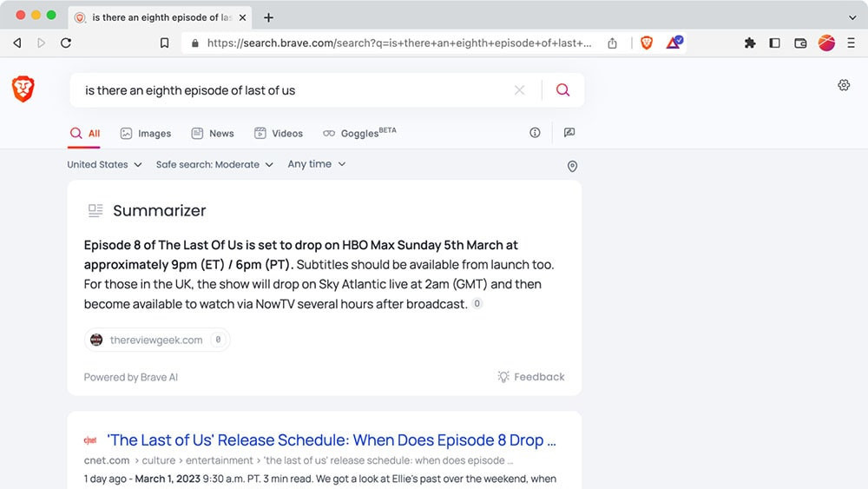The height and width of the screenshot is (489, 868).
Task: Expand the Any time filter
Action: pyautogui.click(x=317, y=164)
